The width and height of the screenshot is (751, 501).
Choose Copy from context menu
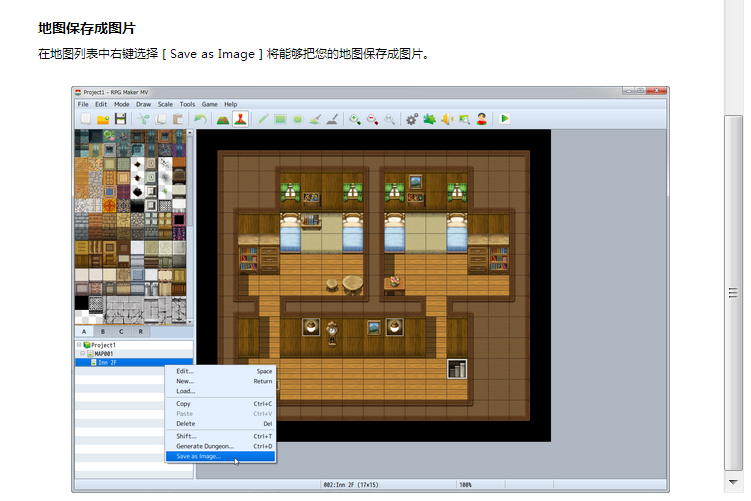(x=220, y=404)
